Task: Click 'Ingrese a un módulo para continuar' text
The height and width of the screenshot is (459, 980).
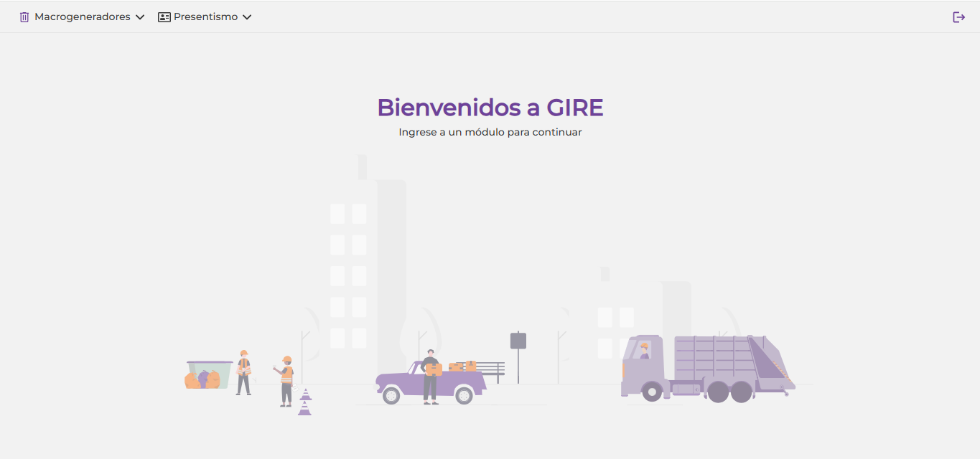Action: pyautogui.click(x=490, y=132)
